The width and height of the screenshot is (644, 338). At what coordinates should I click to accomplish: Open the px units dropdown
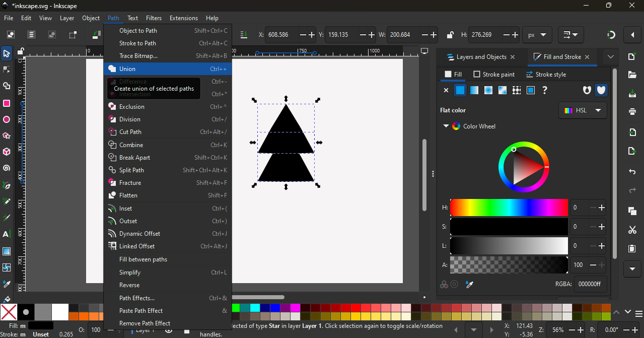(537, 35)
